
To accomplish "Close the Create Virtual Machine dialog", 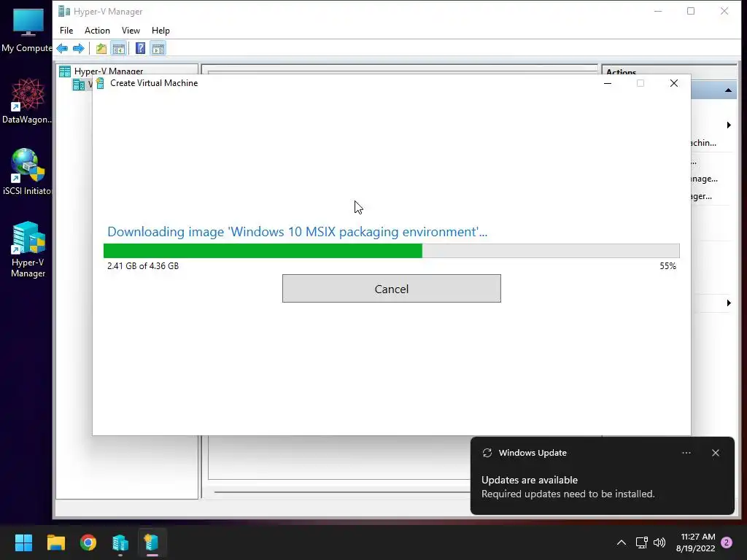I will (673, 83).
